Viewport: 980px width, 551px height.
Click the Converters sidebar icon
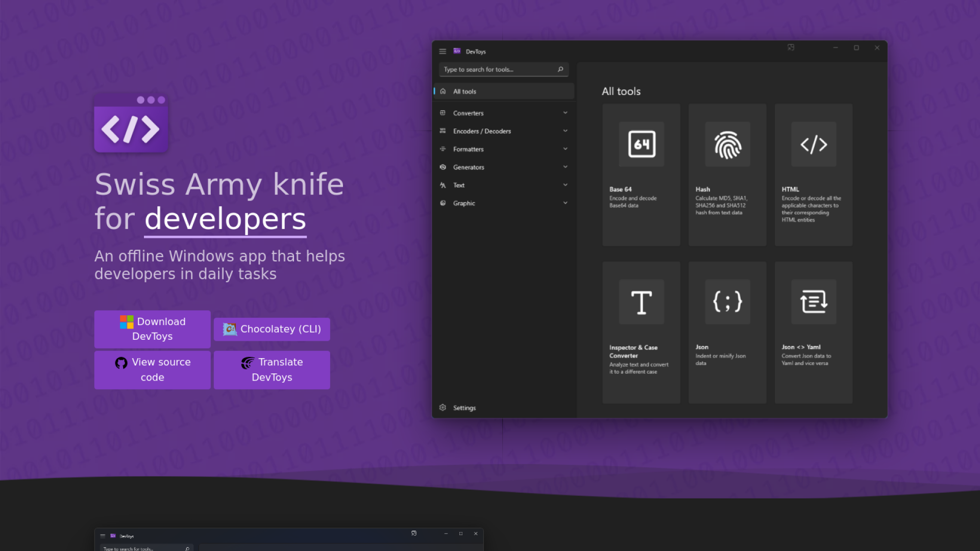point(443,113)
